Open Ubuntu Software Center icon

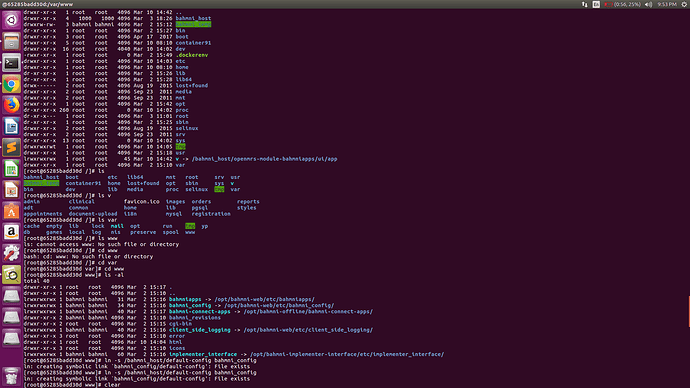(11, 211)
